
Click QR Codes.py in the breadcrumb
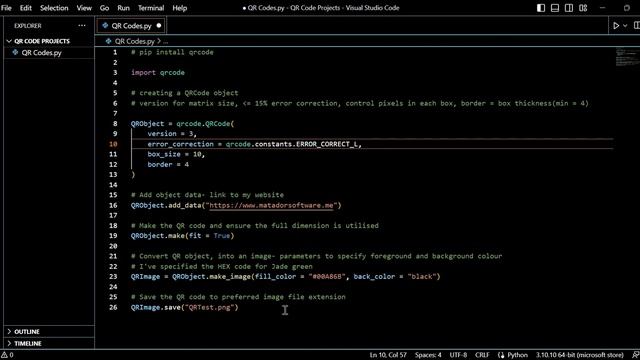click(135, 41)
